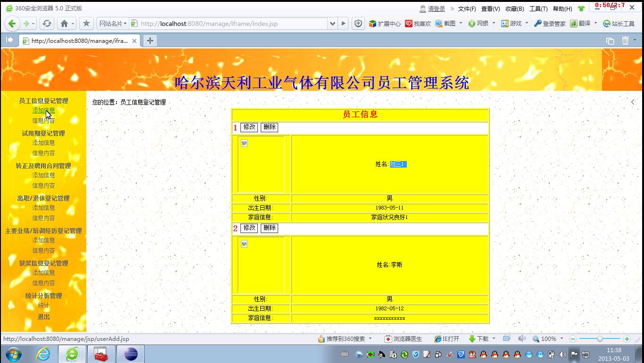Image resolution: width=644 pixels, height=363 pixels.
Task: Open 登录管家 login manager
Action: tap(550, 24)
